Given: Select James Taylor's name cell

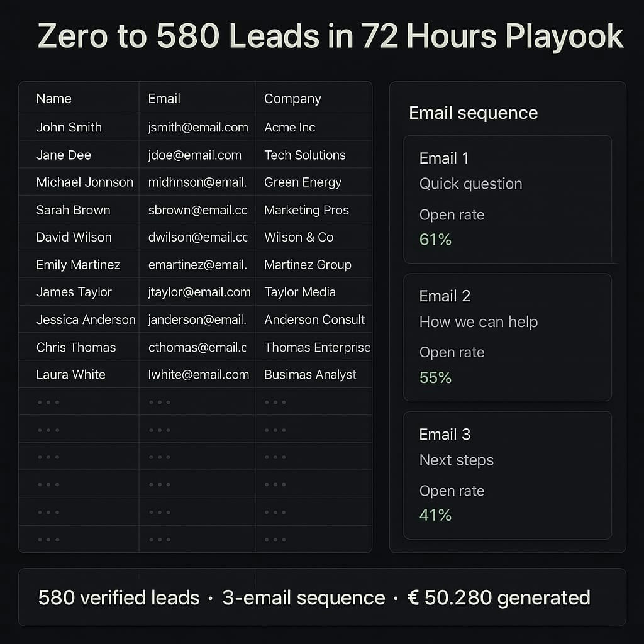Looking at the screenshot, I should [74, 292].
